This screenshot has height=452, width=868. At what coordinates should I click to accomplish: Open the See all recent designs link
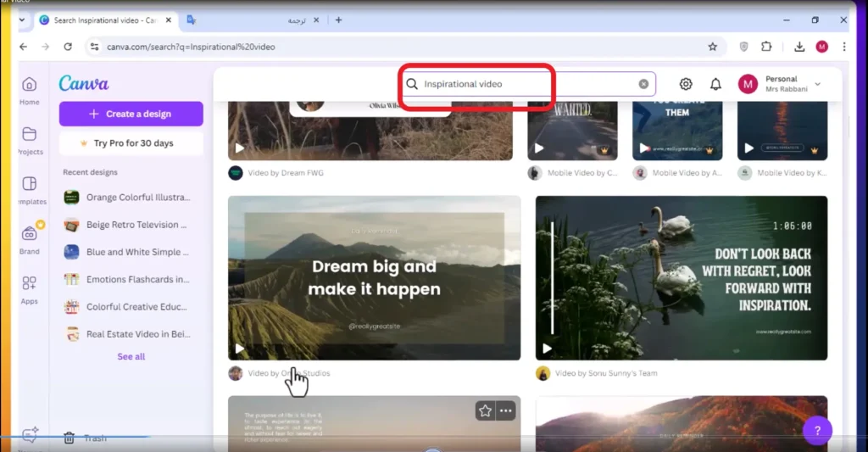tap(131, 357)
